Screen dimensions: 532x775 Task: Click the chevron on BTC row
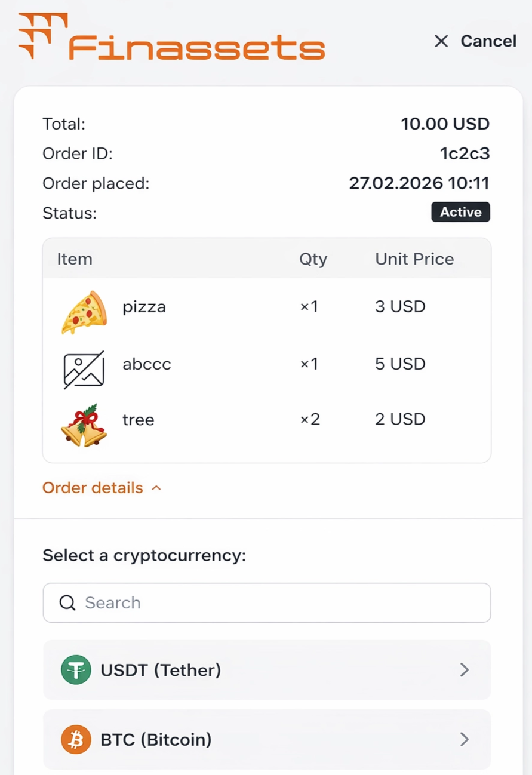coord(464,740)
